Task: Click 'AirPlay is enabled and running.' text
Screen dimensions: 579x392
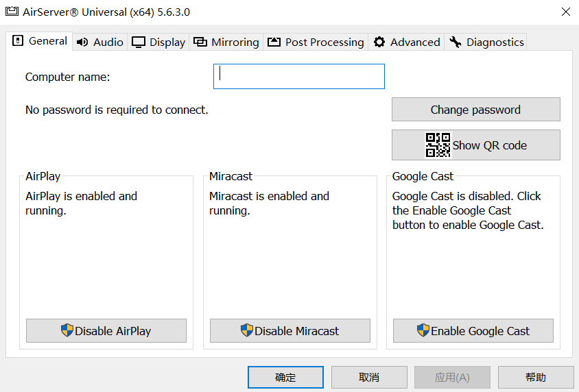Action: pyautogui.click(x=81, y=203)
